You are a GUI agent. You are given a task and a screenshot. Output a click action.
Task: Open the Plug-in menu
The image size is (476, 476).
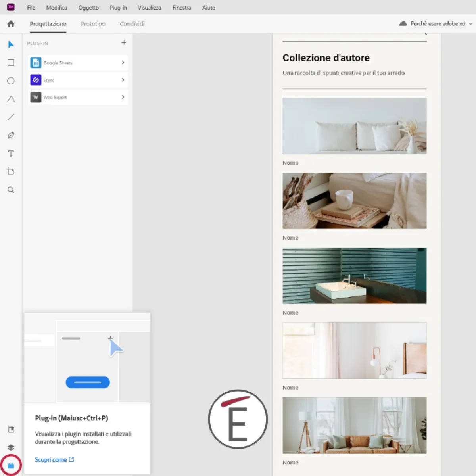click(x=118, y=7)
